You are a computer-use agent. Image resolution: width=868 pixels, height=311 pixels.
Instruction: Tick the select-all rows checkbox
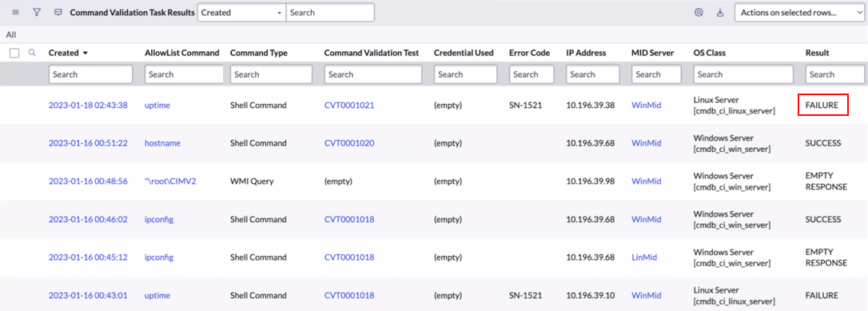[14, 53]
